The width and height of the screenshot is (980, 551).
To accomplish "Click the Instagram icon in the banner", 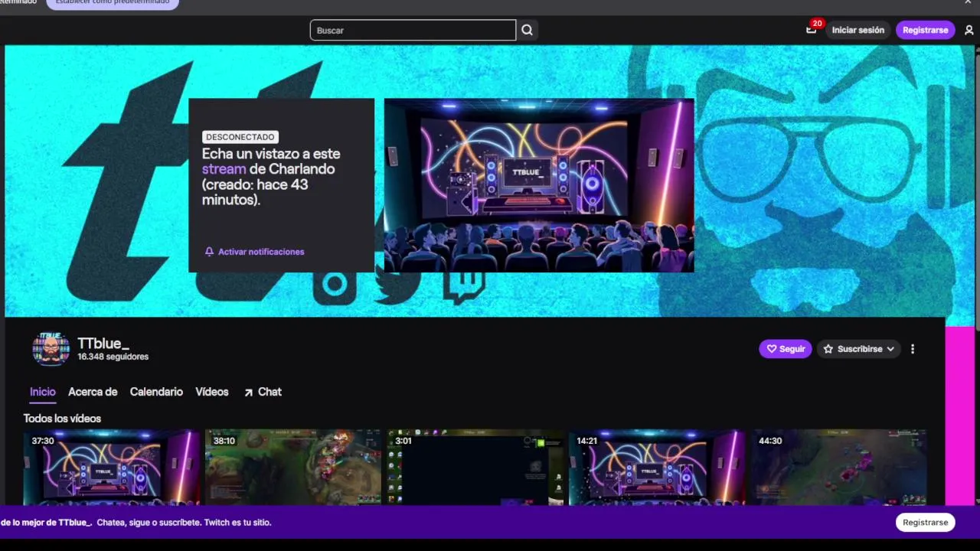I will coord(335,285).
